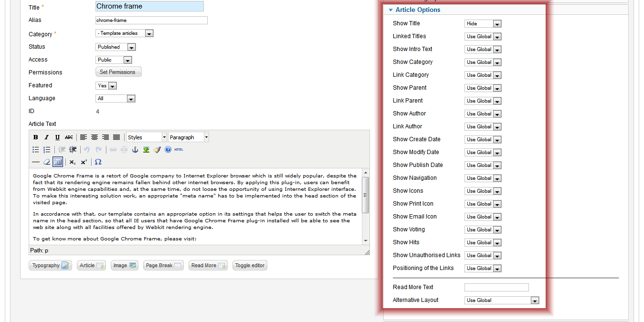Open the Language dropdown
This screenshot has width=644, height=322.
tap(116, 99)
